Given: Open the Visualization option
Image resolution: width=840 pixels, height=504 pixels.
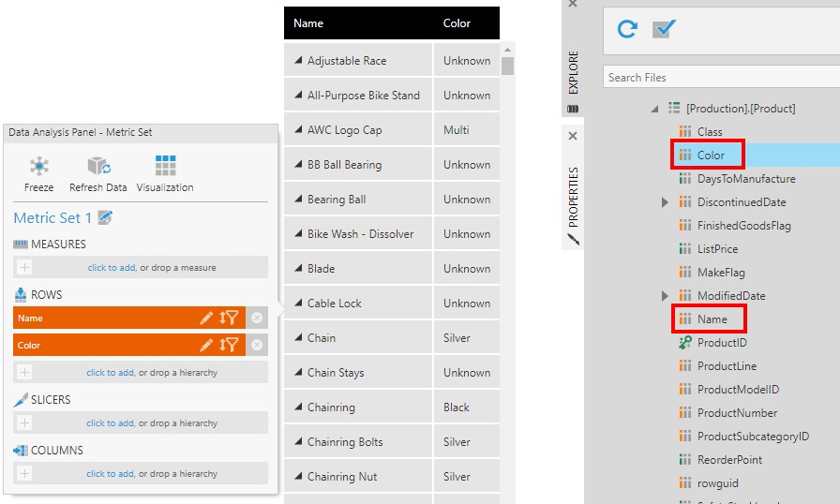Looking at the screenshot, I should tap(165, 167).
